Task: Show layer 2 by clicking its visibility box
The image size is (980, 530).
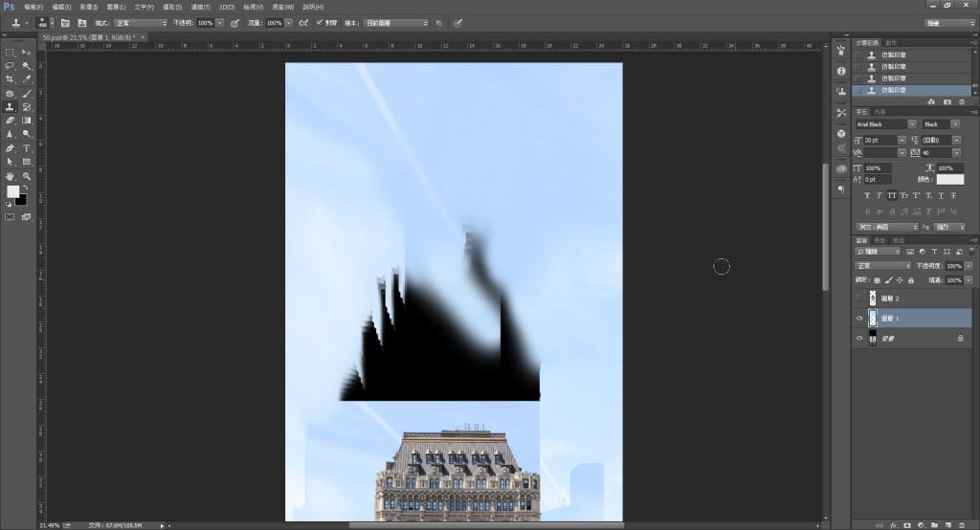Action: click(858, 298)
